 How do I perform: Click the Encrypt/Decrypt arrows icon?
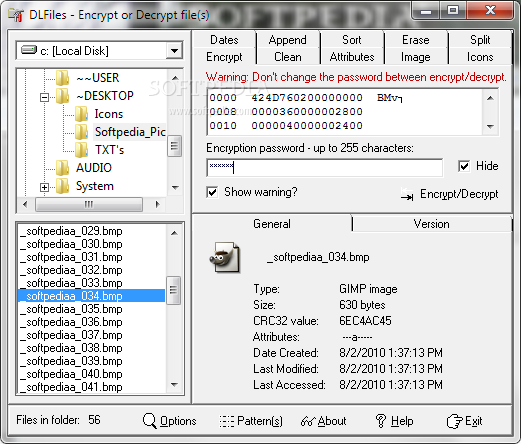pyautogui.click(x=407, y=194)
